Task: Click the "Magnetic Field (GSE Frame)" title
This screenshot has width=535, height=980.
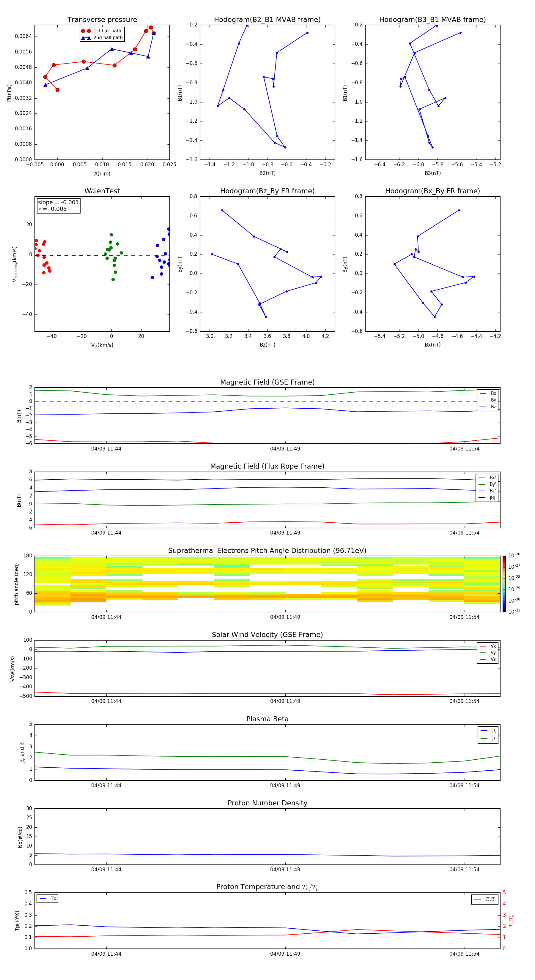Action: coord(267,382)
